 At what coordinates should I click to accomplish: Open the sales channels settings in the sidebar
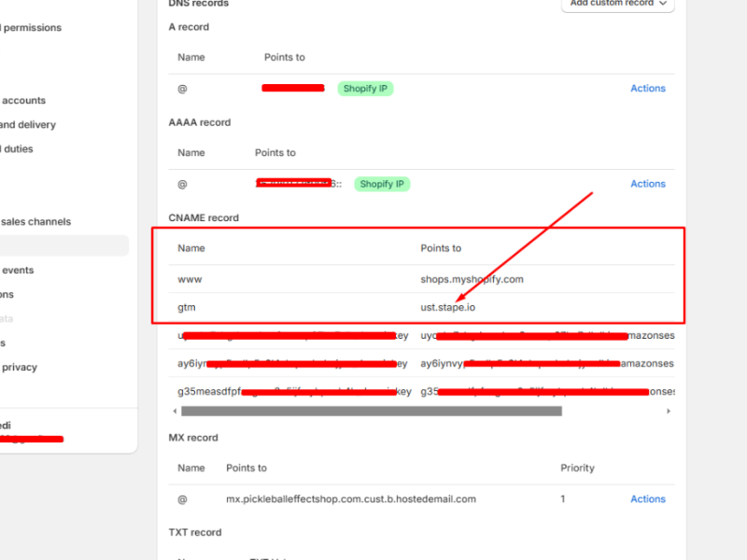tap(35, 222)
